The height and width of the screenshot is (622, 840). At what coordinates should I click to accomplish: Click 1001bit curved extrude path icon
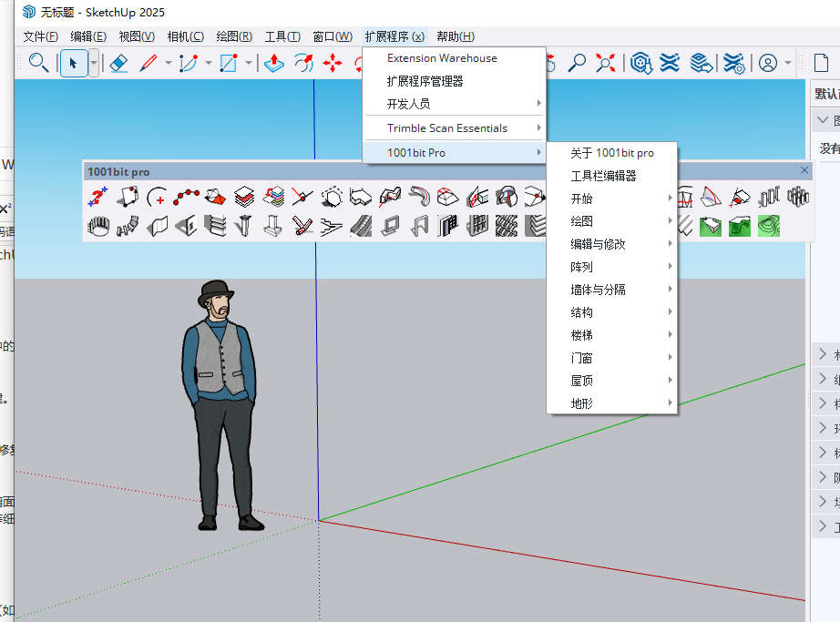click(419, 197)
